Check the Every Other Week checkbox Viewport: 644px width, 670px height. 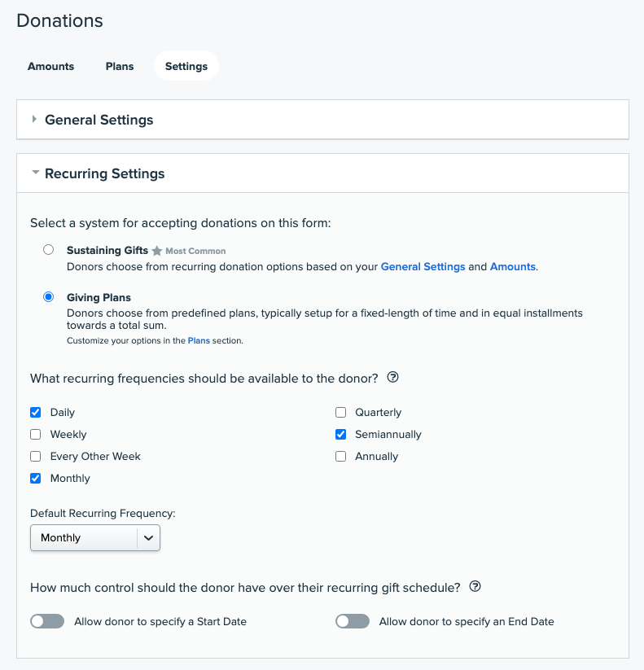click(36, 457)
